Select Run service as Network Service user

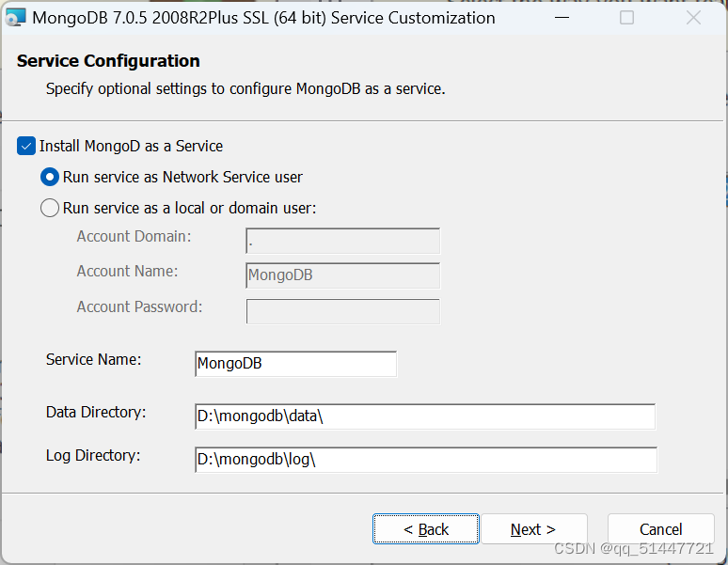coord(50,177)
